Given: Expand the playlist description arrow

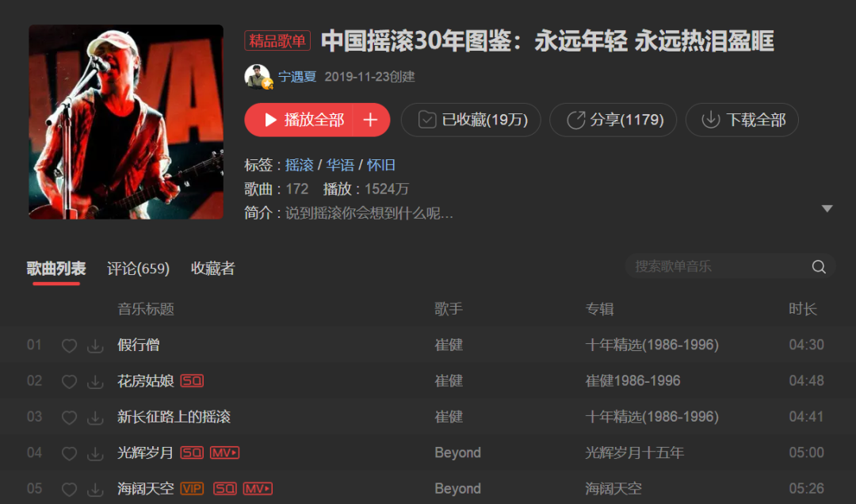Looking at the screenshot, I should pyautogui.click(x=827, y=208).
